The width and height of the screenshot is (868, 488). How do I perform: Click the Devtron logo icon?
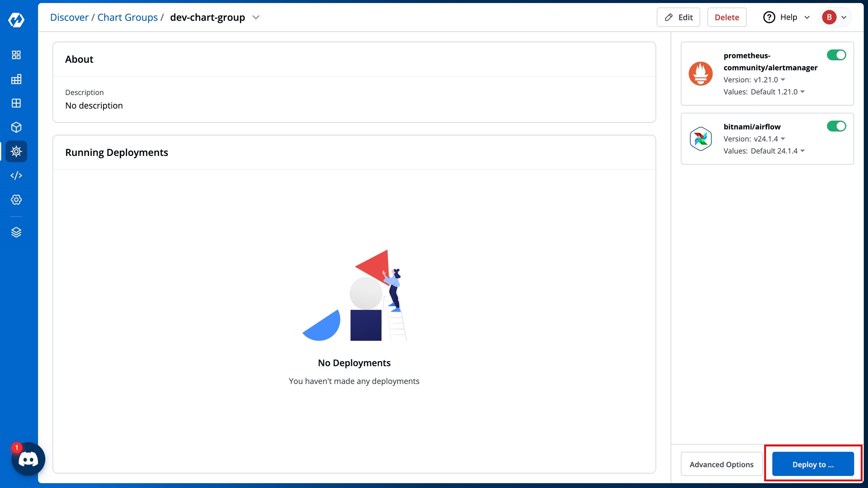tap(16, 20)
